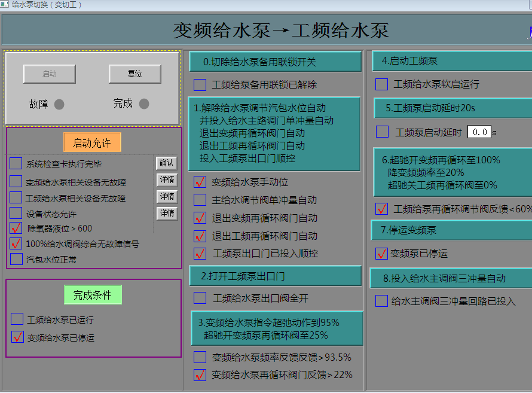Check the 工频给水泵已运行 checkbox
Screen dimensions: 532x393
(16, 319)
